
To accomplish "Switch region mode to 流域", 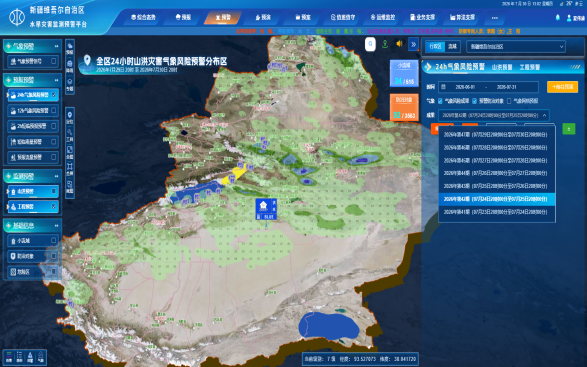I will coord(453,46).
